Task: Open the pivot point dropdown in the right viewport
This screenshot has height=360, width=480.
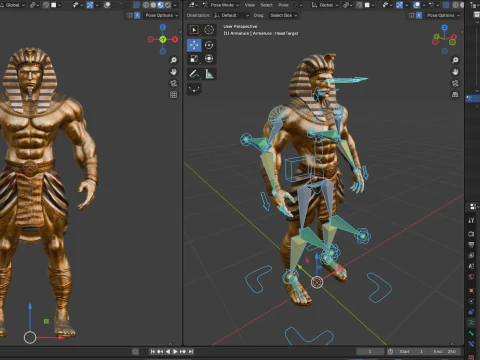Action: point(349,5)
